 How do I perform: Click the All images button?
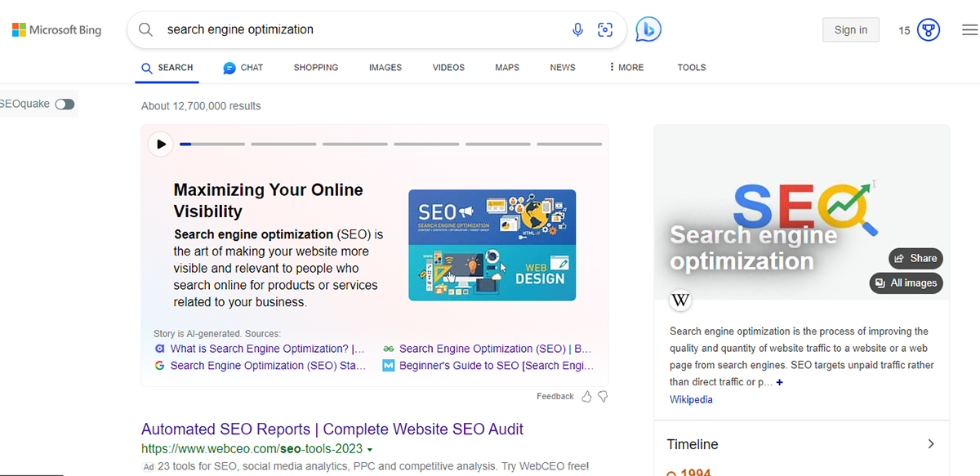[x=906, y=283]
